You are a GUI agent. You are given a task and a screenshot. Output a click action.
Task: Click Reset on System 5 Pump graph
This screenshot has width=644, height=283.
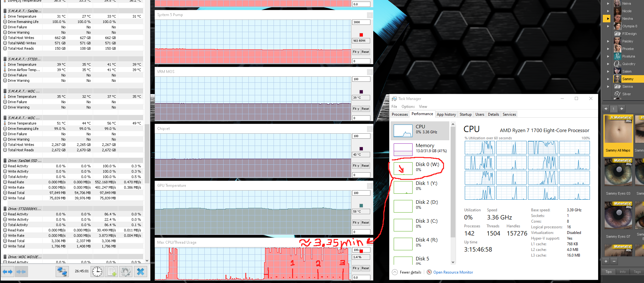pos(365,52)
